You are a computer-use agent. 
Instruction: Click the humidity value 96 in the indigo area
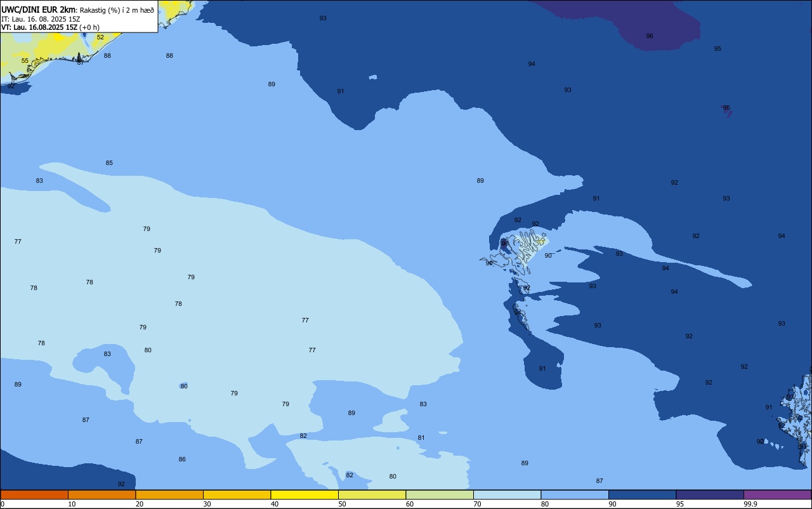point(650,36)
